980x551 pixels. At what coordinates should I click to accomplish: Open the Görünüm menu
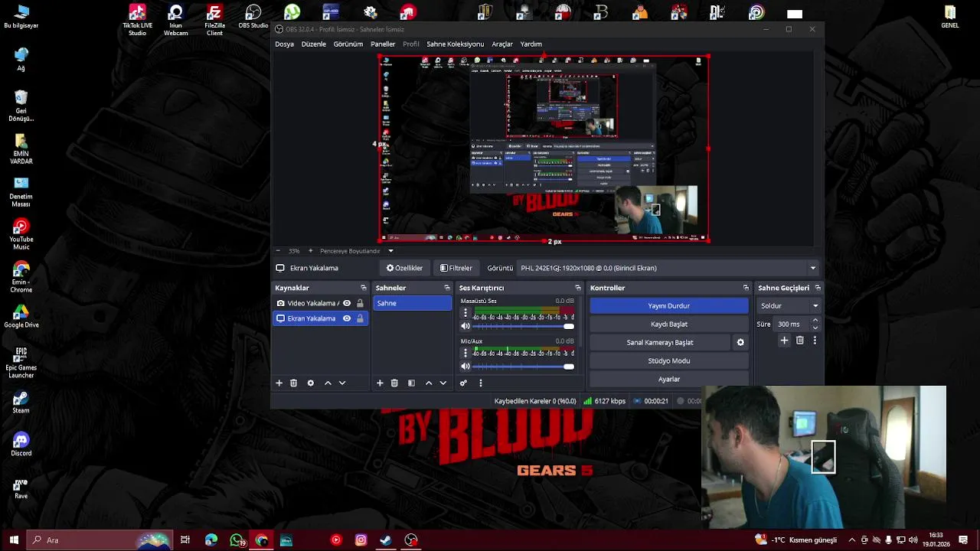pos(348,44)
